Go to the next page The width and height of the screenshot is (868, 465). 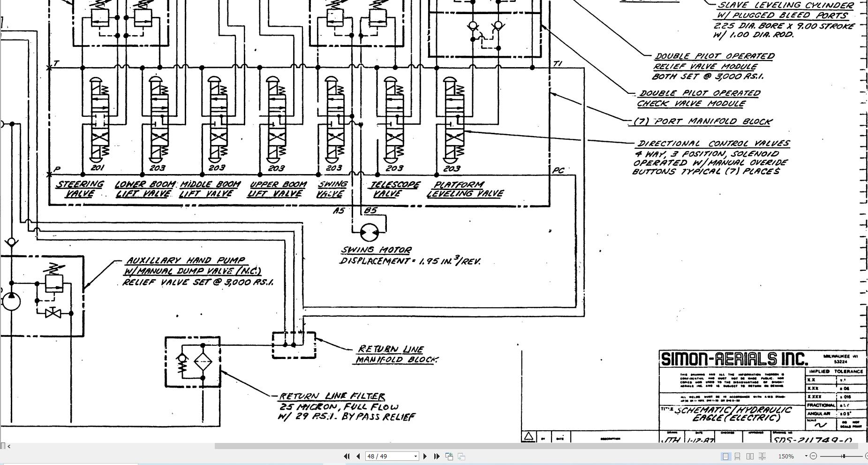coord(425,456)
